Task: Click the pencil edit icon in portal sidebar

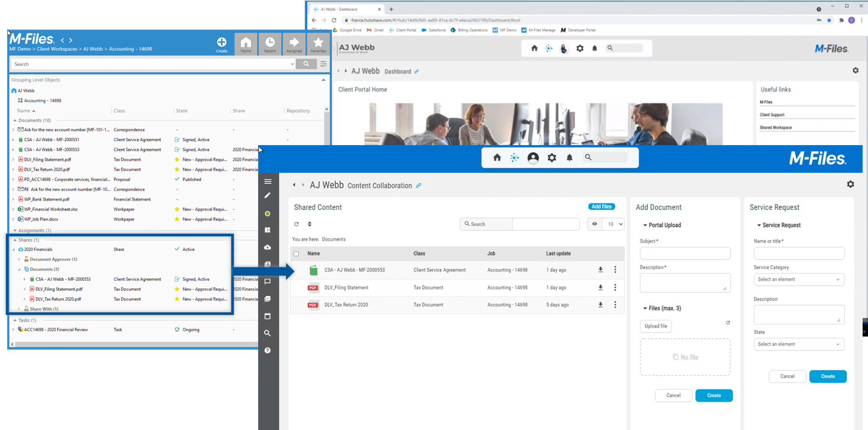Action: click(x=267, y=195)
